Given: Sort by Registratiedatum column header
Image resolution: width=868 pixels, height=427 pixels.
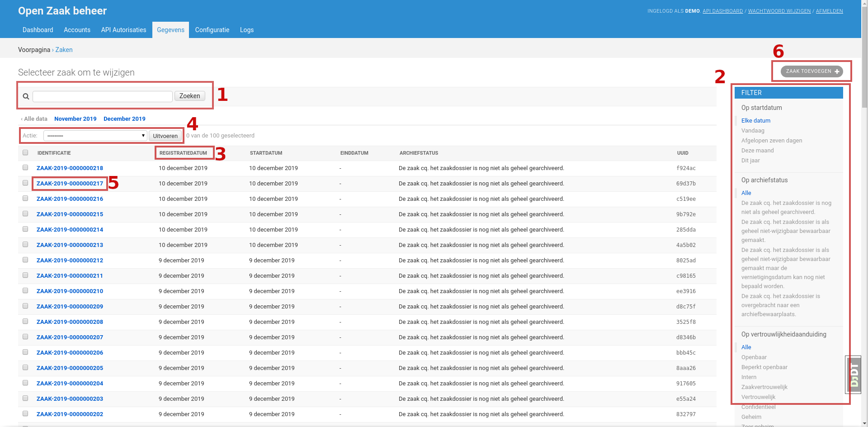Looking at the screenshot, I should [183, 153].
